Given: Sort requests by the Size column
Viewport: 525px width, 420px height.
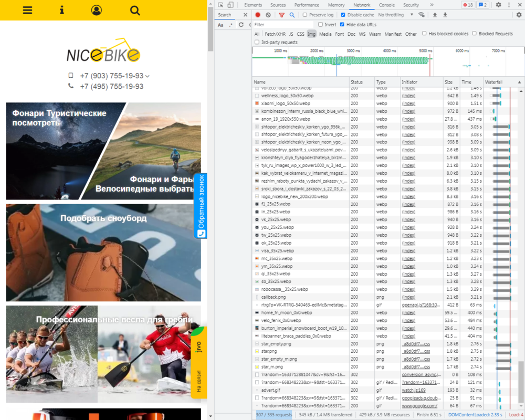Looking at the screenshot, I should pyautogui.click(x=451, y=82).
